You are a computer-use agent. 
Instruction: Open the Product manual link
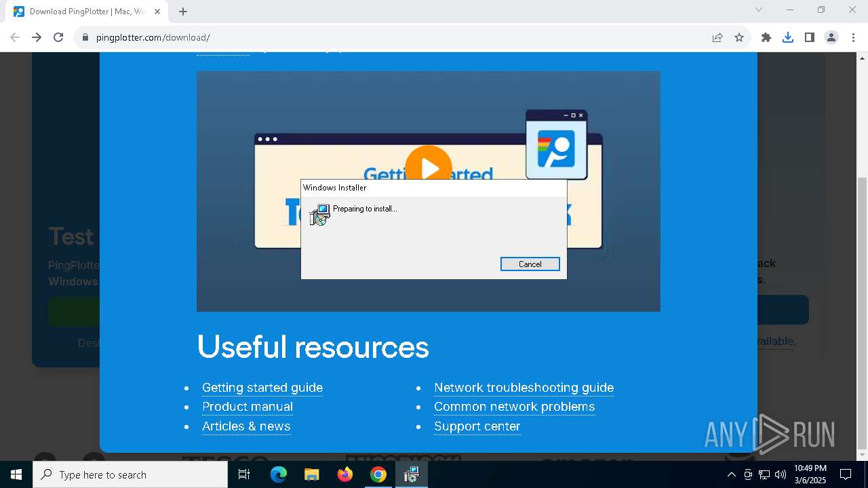[248, 407]
